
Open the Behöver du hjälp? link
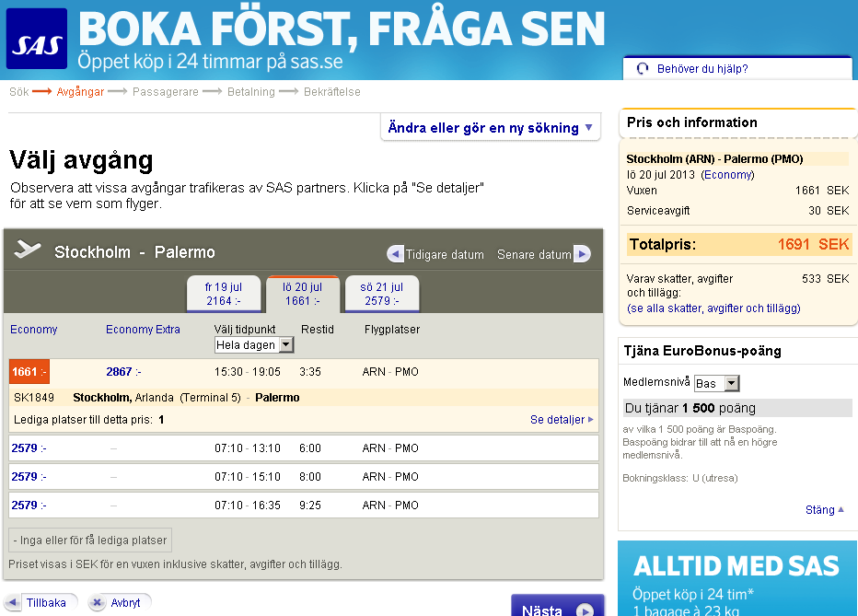[702, 68]
